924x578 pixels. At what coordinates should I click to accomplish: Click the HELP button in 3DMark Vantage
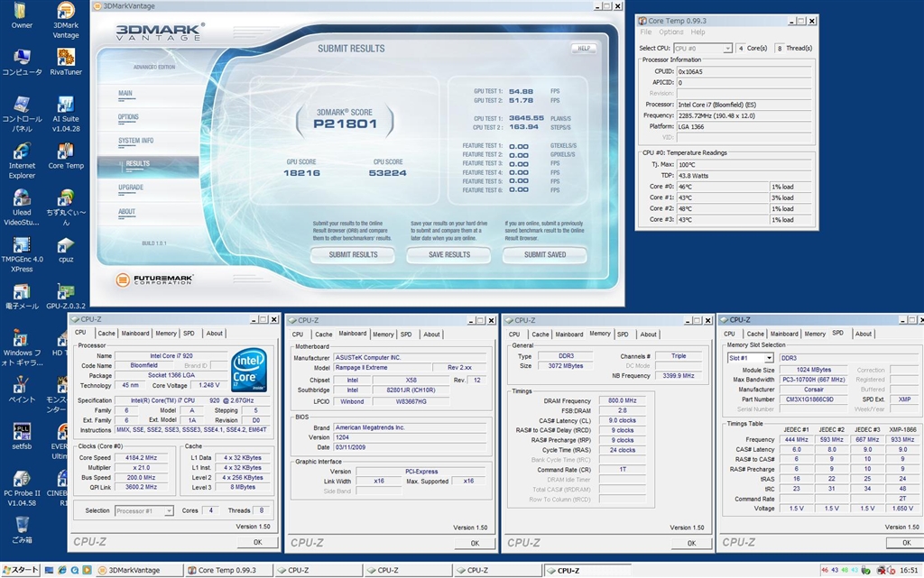tap(584, 49)
